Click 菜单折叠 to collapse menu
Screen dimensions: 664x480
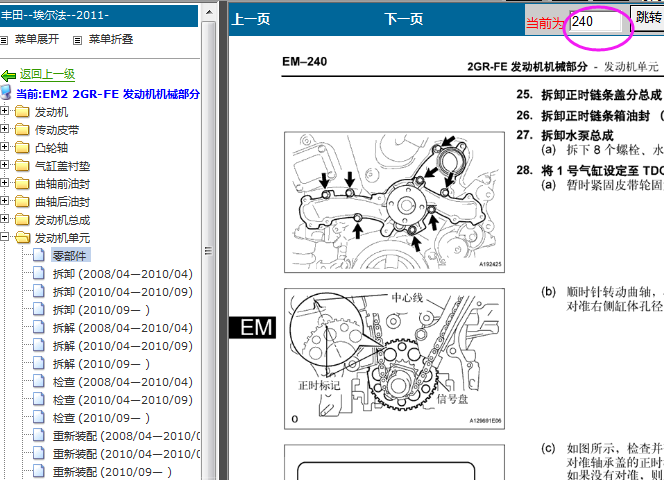point(111,39)
